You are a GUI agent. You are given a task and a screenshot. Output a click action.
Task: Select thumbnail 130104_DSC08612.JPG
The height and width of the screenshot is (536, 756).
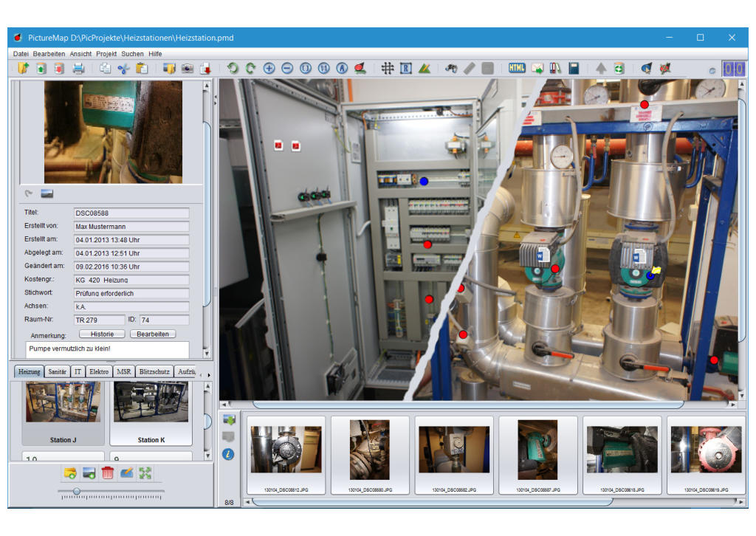pyautogui.click(x=286, y=456)
